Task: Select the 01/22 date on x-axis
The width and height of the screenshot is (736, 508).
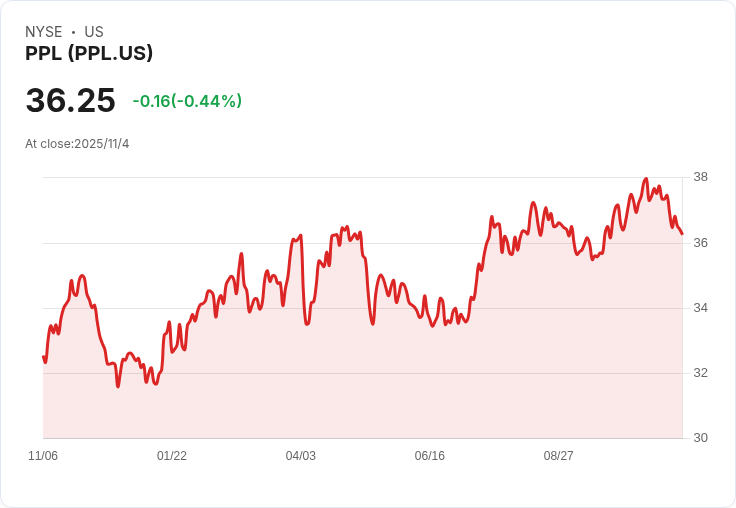Action: tap(172, 456)
